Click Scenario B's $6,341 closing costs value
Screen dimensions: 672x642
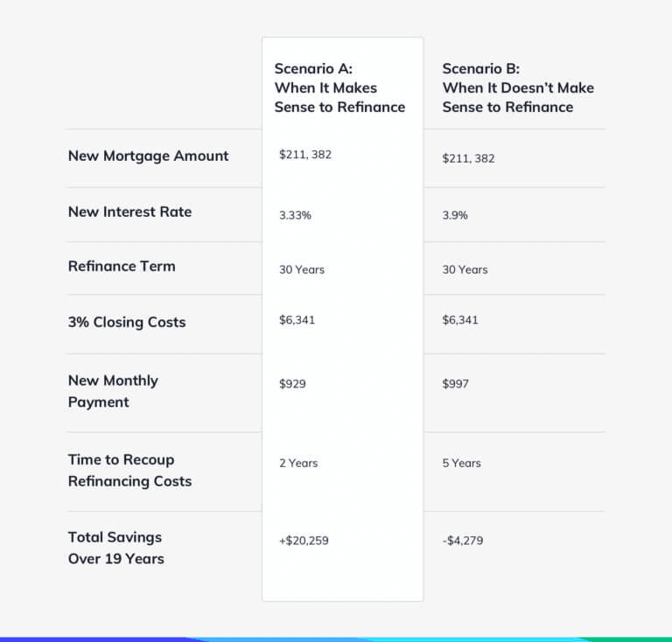(x=460, y=320)
